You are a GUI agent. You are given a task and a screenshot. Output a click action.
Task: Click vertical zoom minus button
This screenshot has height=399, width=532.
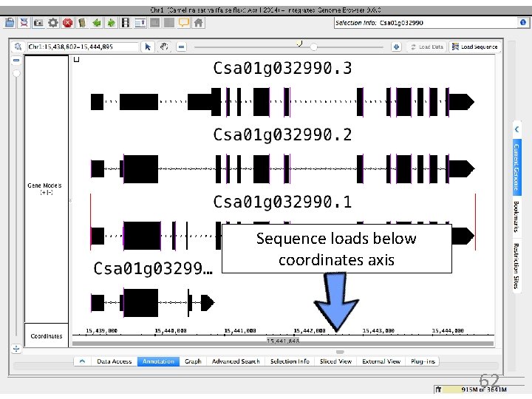coord(16,60)
